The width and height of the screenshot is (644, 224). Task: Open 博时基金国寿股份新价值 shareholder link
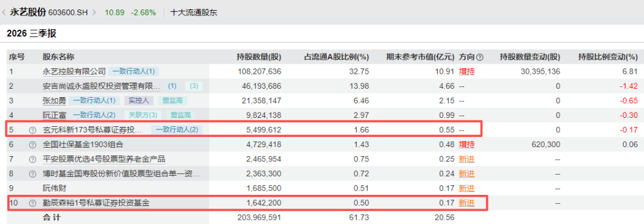[122, 174]
